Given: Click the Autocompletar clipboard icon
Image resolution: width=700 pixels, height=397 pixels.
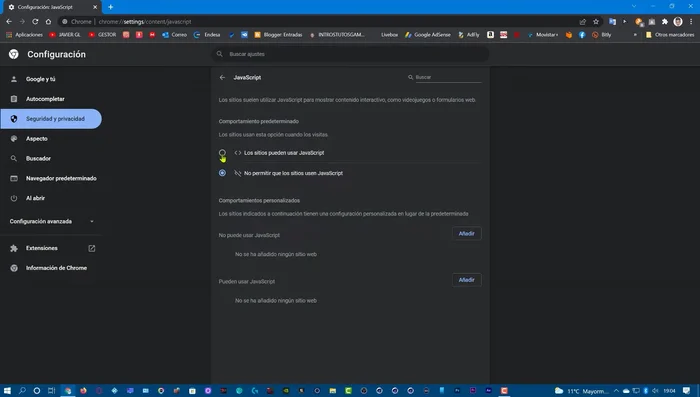Looking at the screenshot, I should [14, 99].
